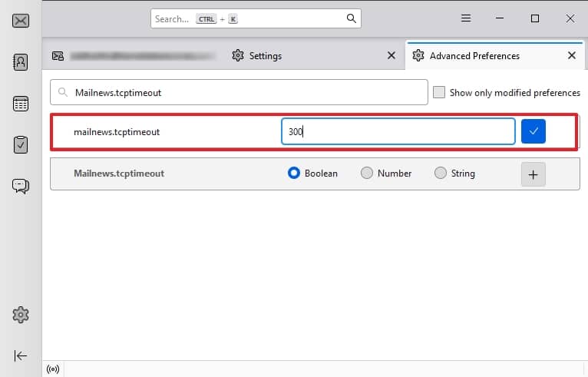
Task: Maximize the Thunderbird window
Action: pyautogui.click(x=535, y=18)
